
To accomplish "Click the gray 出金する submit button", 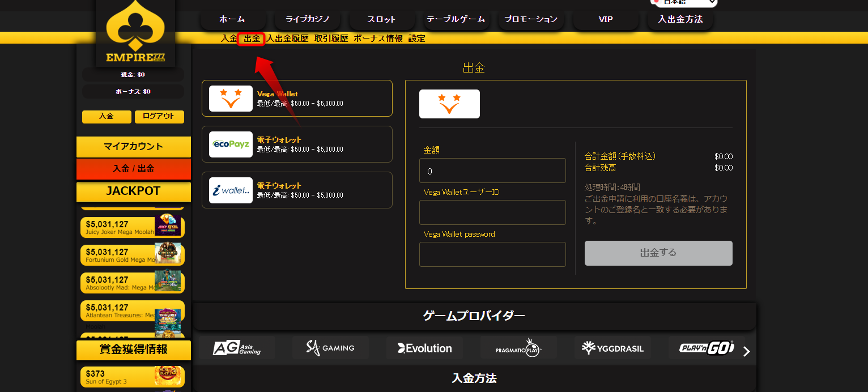I will pos(658,253).
